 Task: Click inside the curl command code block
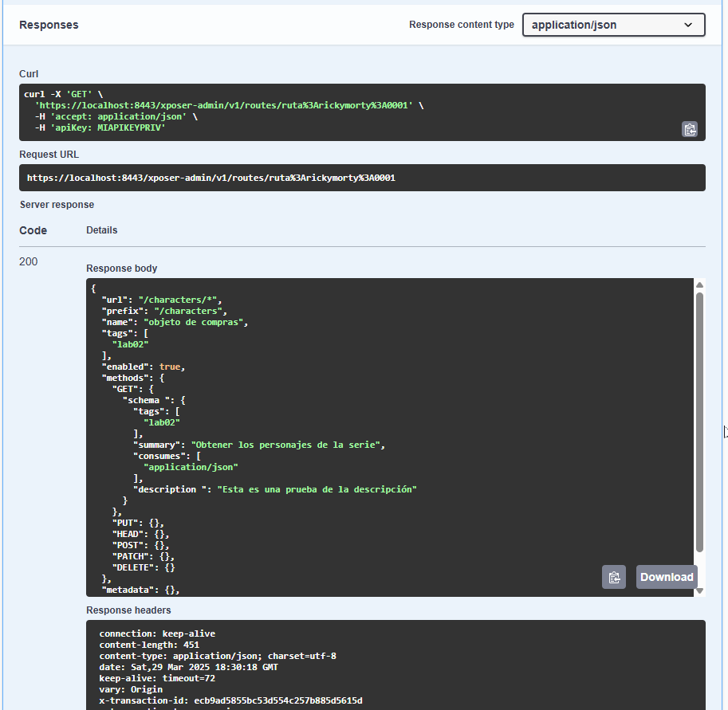(x=351, y=112)
